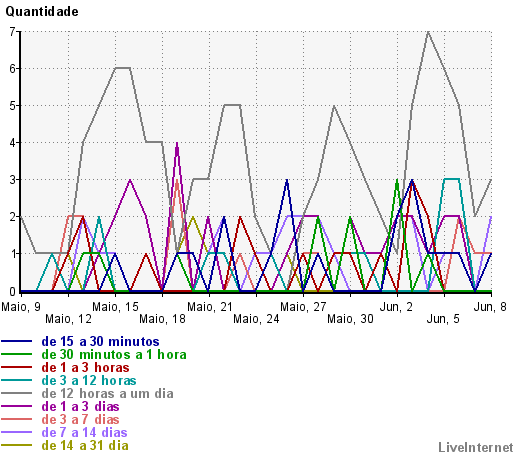Viewport: 520px width, 457px height.
Task: Click the 'Jun, 5' date label
Action: coord(443,319)
